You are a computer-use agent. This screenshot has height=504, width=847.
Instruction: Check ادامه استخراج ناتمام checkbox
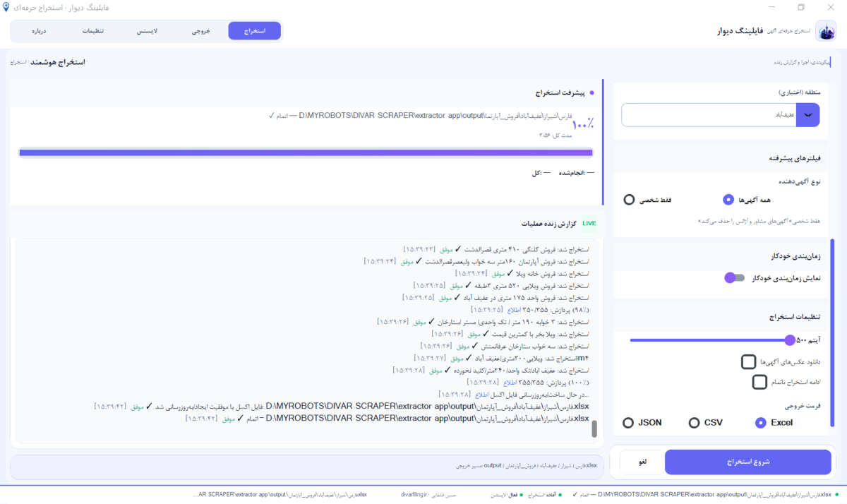pos(759,383)
